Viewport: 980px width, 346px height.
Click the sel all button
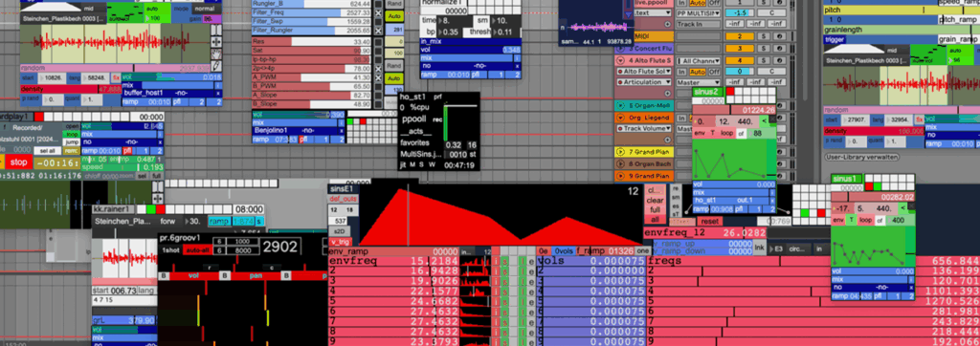pyautogui.click(x=49, y=150)
